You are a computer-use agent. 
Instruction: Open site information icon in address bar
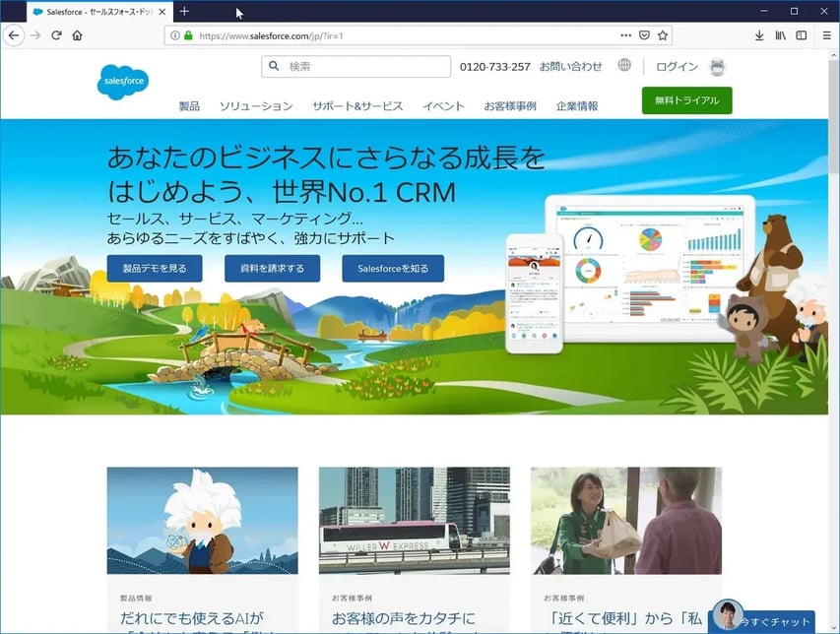174,35
